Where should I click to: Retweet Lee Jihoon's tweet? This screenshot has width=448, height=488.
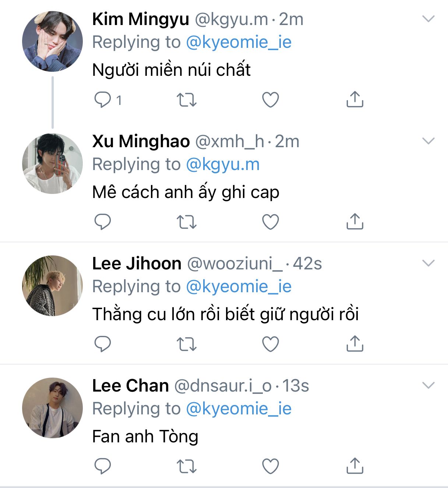click(x=187, y=344)
